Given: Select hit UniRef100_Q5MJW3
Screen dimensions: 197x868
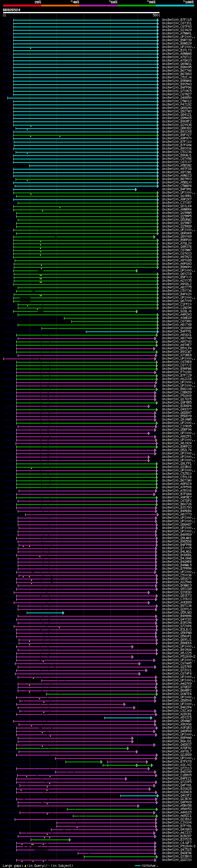Looking at the screenshot, I should click(x=177, y=612).
